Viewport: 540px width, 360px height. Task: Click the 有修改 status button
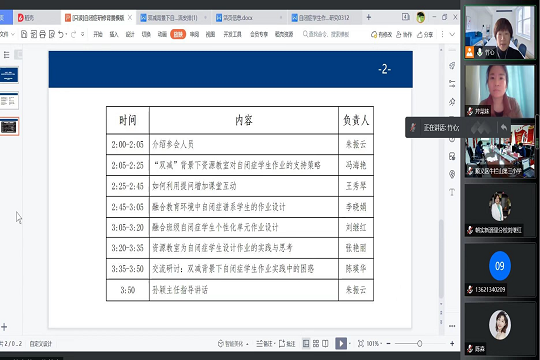point(381,34)
